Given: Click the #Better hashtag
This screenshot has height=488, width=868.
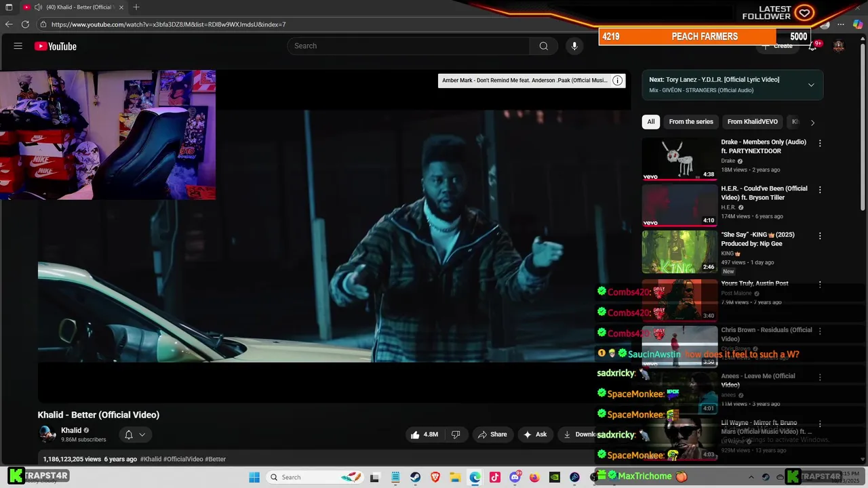Looking at the screenshot, I should (216, 459).
